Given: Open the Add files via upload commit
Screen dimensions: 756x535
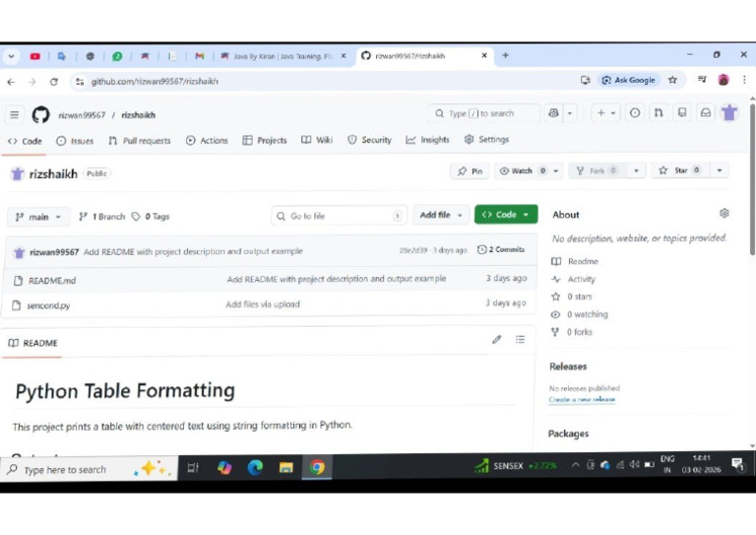Looking at the screenshot, I should tap(263, 304).
